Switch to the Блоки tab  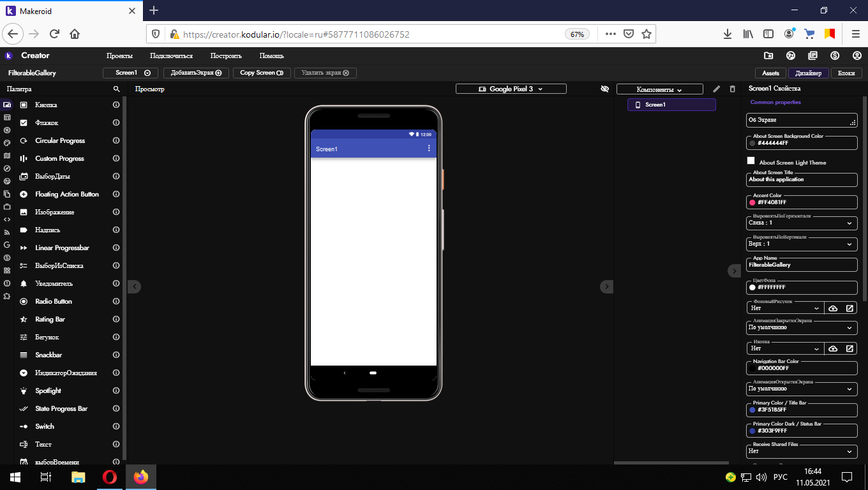click(x=846, y=73)
